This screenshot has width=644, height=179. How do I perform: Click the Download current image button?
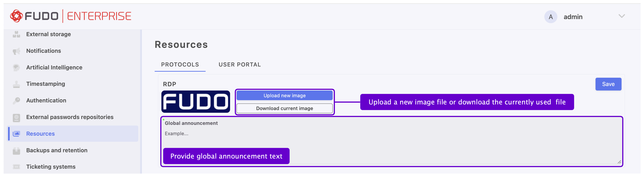click(x=284, y=108)
